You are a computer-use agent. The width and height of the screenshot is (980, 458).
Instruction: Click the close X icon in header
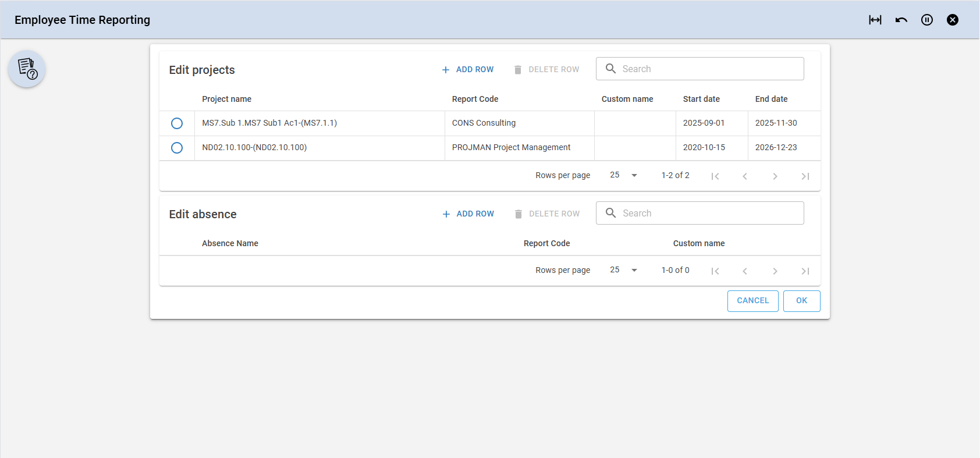click(x=953, y=20)
